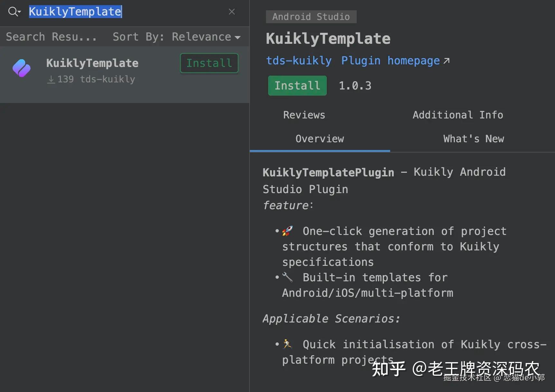The height and width of the screenshot is (392, 555).
Task: Click the download count icon next to 139
Action: click(51, 79)
